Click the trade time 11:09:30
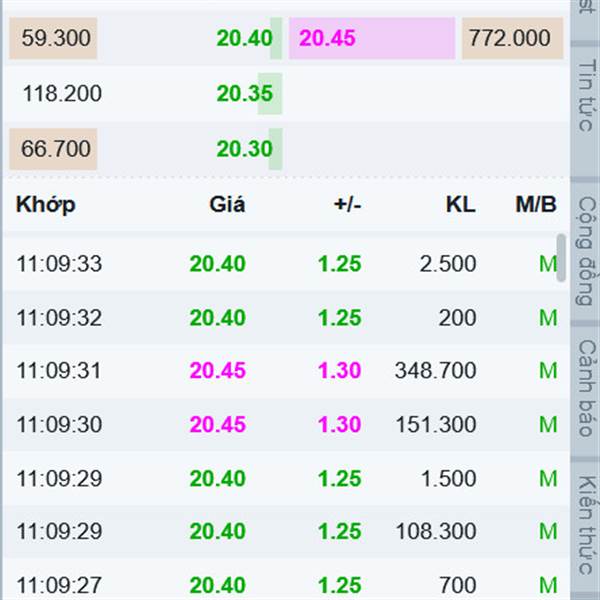The image size is (600, 600). [x=59, y=424]
